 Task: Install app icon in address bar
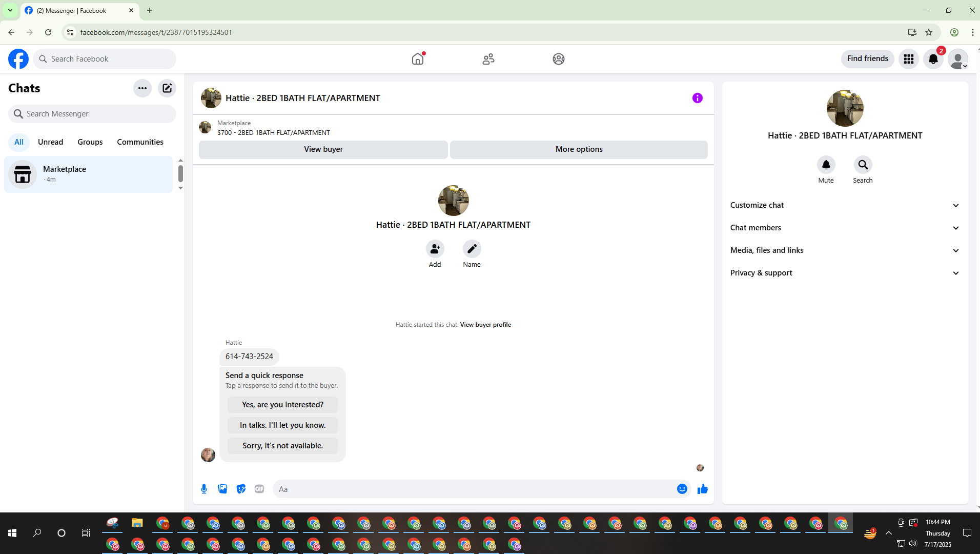[912, 32]
